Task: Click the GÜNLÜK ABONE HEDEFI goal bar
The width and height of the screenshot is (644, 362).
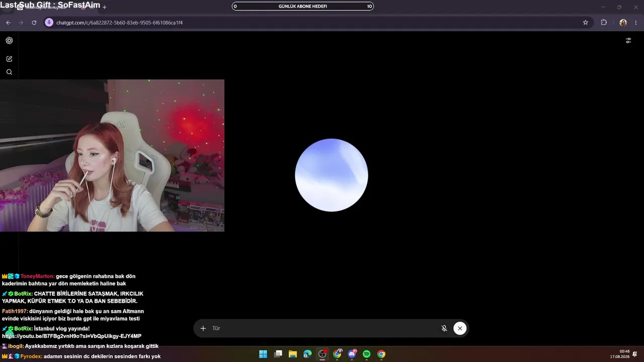Action: [303, 7]
